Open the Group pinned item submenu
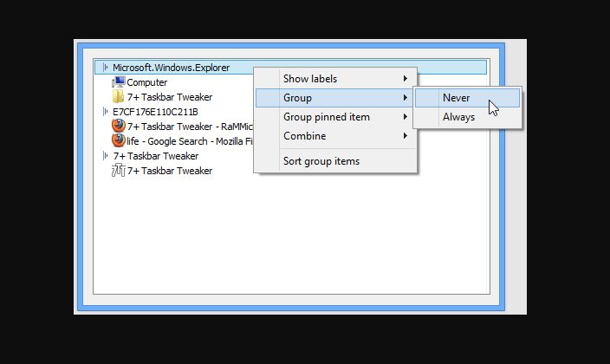 pyautogui.click(x=335, y=117)
